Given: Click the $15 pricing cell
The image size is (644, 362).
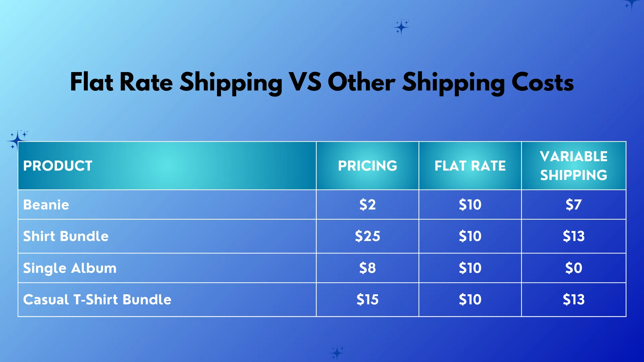Looking at the screenshot, I should [x=367, y=300].
